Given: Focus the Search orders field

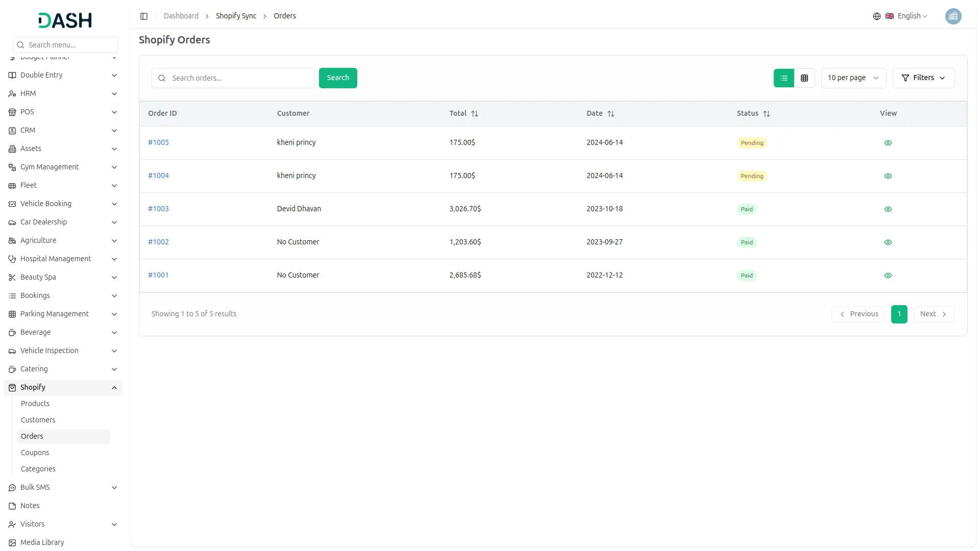Looking at the screenshot, I should [x=233, y=78].
